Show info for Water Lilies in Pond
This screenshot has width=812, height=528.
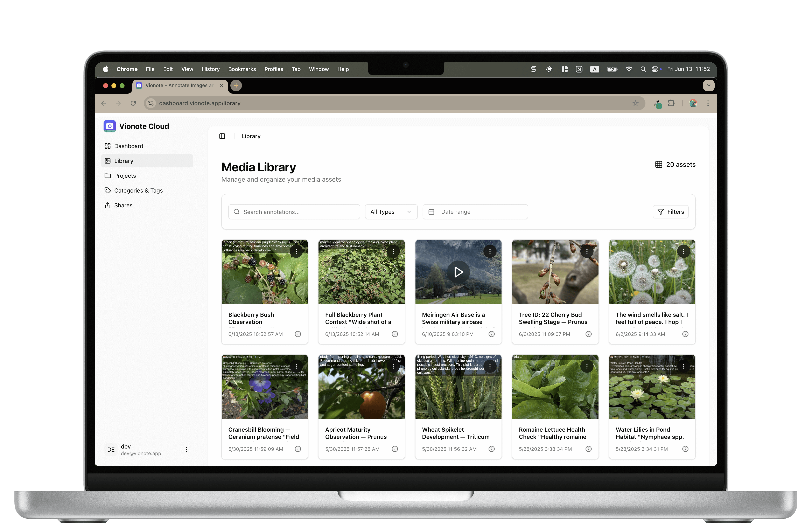pos(685,449)
